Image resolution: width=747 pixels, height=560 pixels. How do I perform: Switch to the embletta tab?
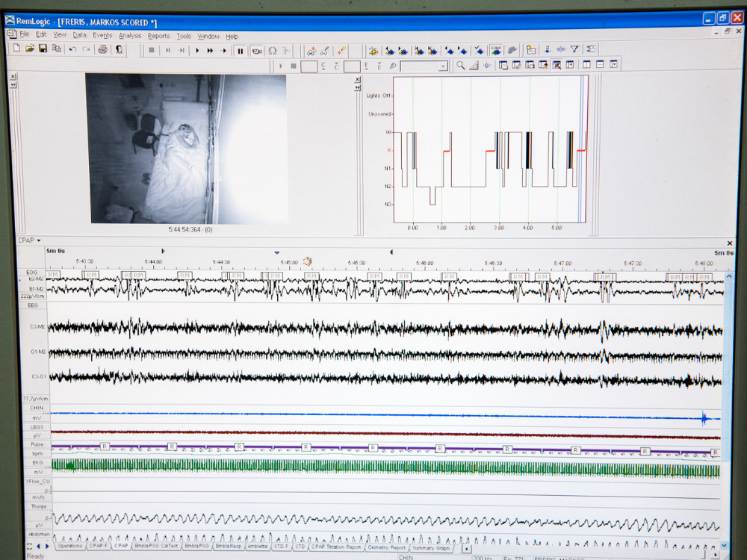[257, 547]
